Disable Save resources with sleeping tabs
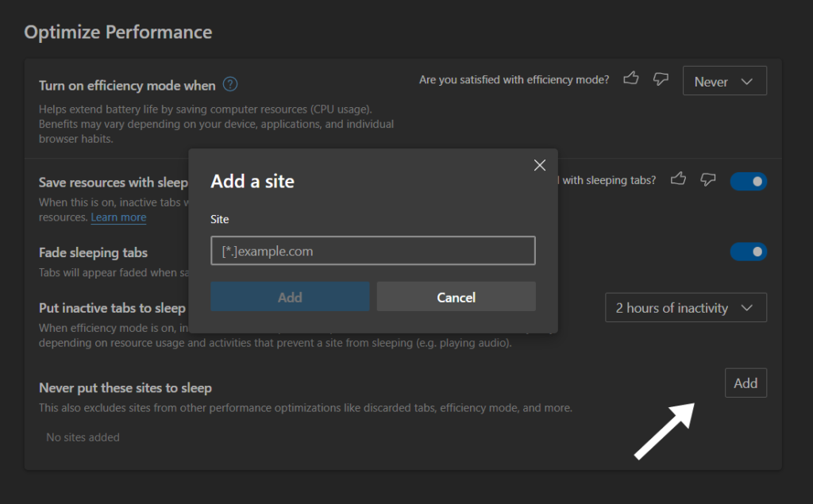This screenshot has height=504, width=813. click(748, 181)
